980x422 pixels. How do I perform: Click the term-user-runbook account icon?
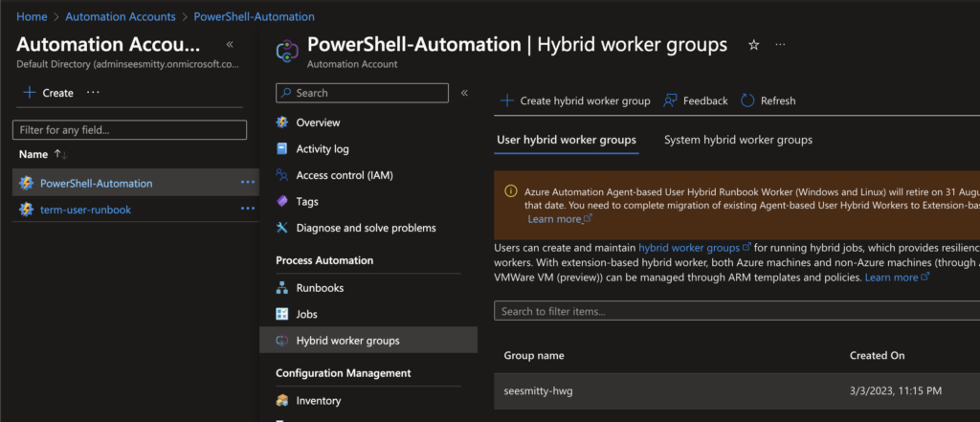coord(26,210)
